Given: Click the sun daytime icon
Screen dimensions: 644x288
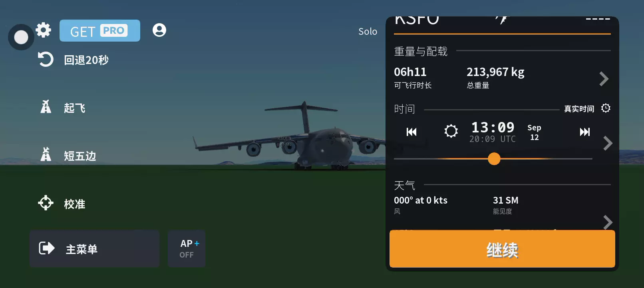Looking at the screenshot, I should point(451,131).
